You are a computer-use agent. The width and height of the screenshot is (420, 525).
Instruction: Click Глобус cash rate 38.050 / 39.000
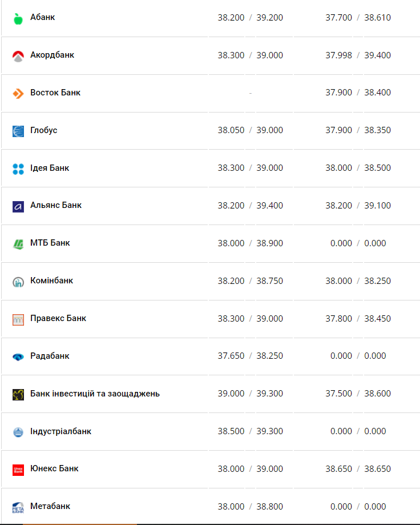coord(250,130)
